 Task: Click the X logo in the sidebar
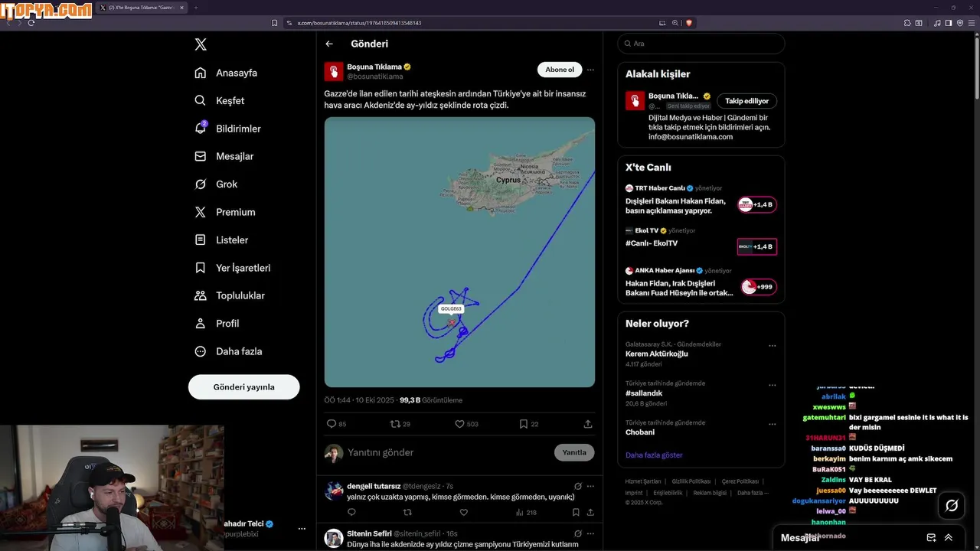coord(201,44)
